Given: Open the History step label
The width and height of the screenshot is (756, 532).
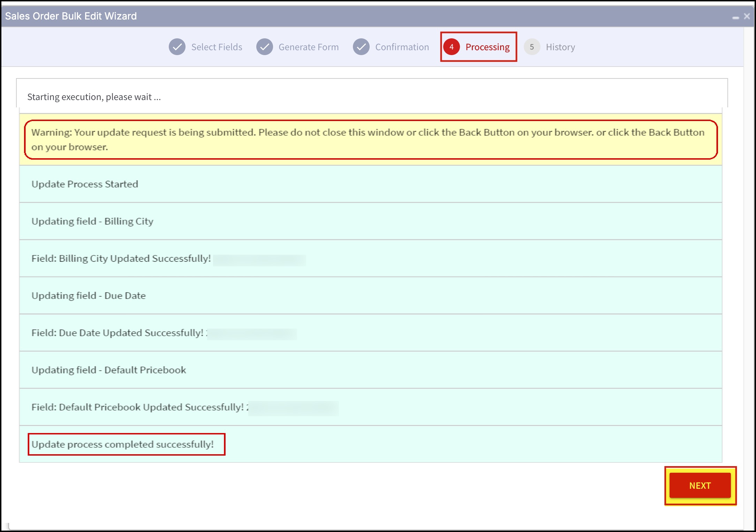Looking at the screenshot, I should click(x=560, y=47).
